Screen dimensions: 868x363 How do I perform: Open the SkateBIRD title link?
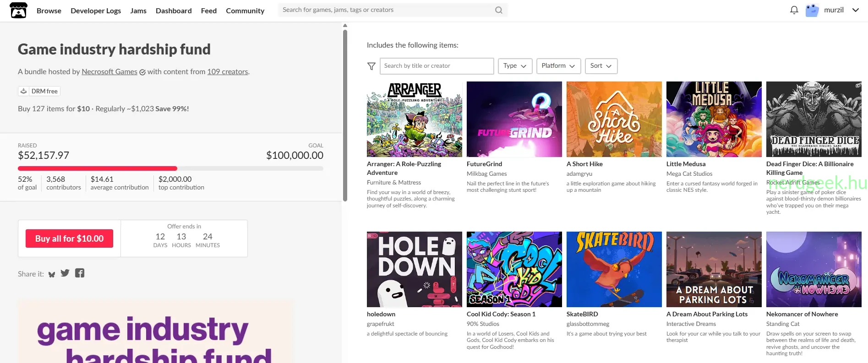coord(582,314)
